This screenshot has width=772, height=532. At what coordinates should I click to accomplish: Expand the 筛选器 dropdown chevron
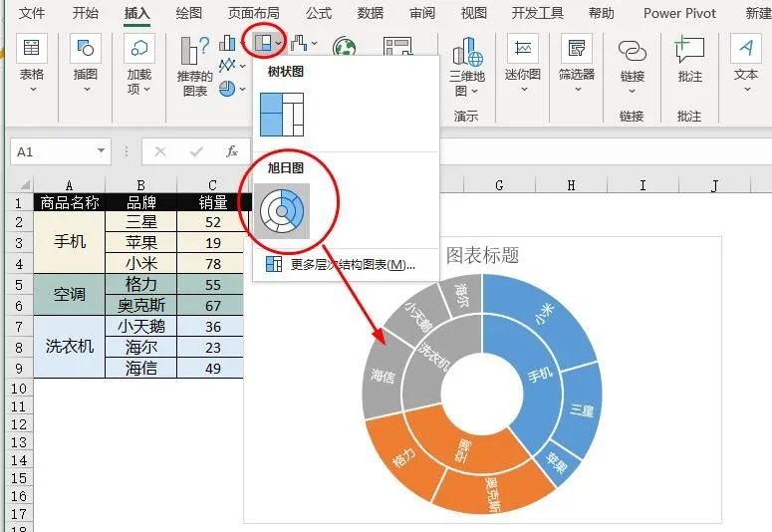(578, 90)
